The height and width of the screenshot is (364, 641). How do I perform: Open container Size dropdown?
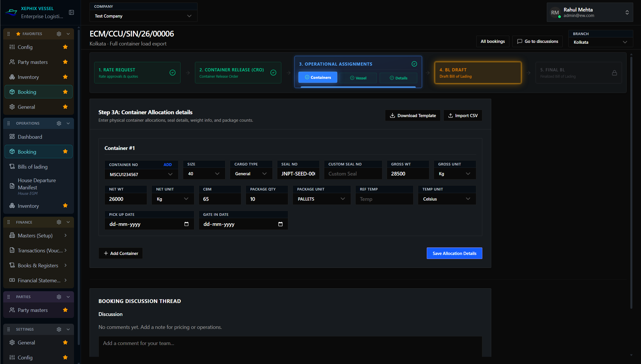(204, 174)
